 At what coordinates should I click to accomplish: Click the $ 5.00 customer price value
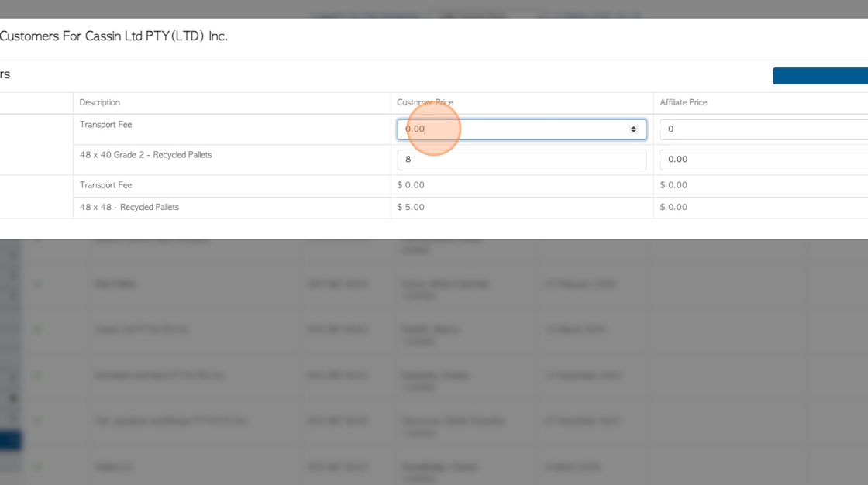pyautogui.click(x=411, y=207)
